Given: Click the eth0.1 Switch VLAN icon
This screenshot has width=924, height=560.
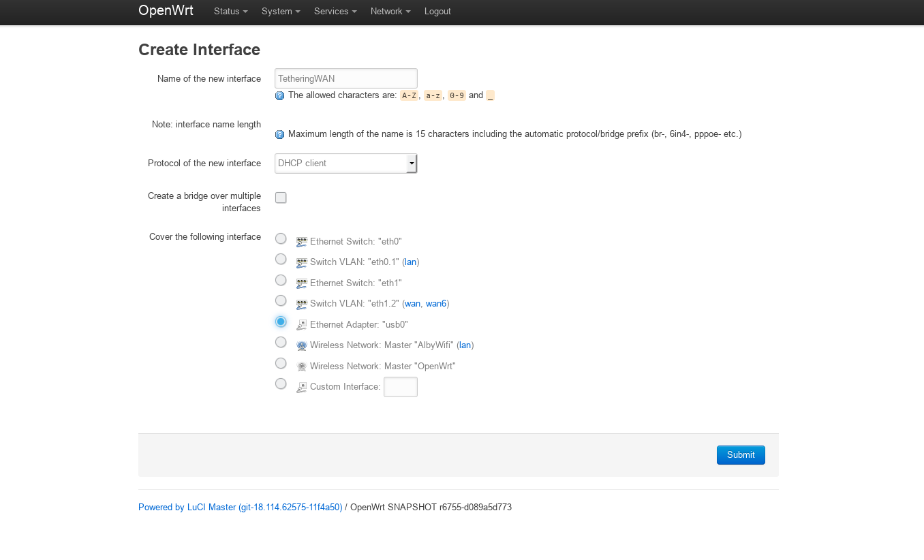Looking at the screenshot, I should [x=302, y=263].
